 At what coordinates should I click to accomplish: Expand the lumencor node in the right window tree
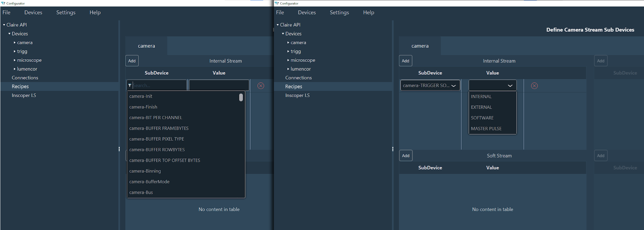click(288, 69)
